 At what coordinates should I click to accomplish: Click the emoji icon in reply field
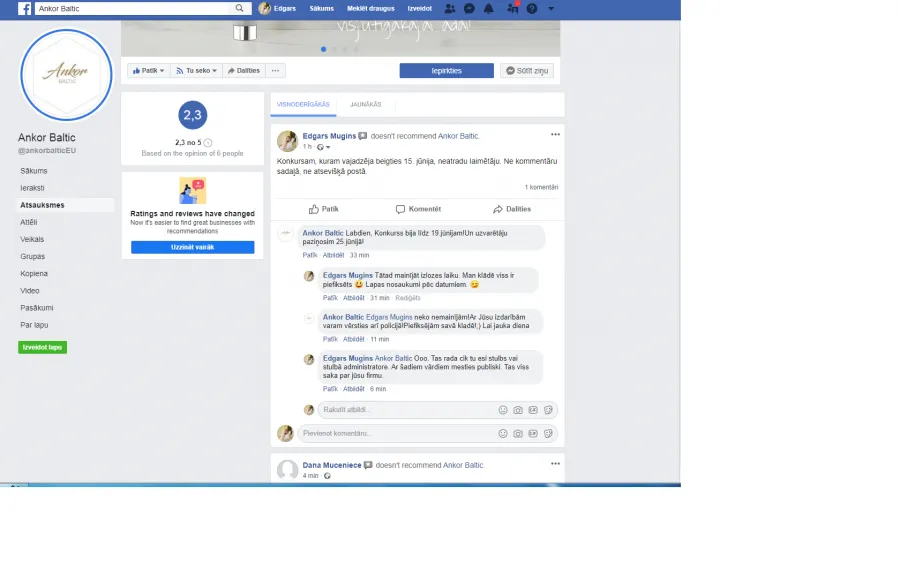[503, 410]
